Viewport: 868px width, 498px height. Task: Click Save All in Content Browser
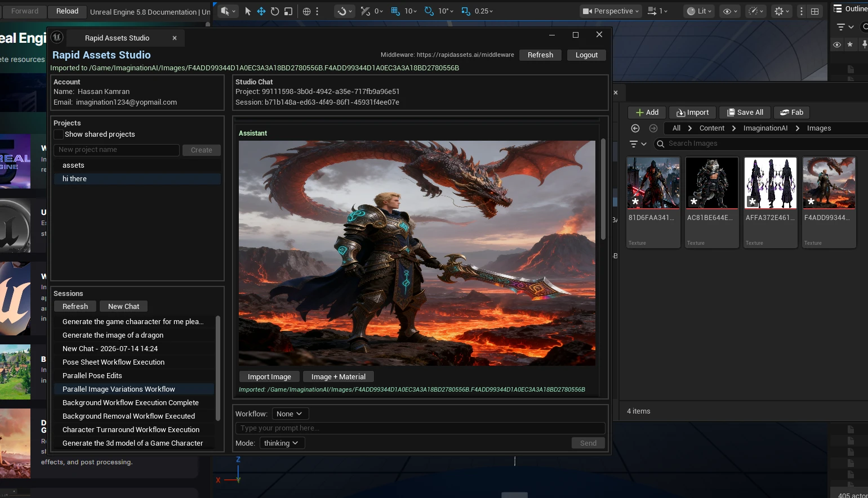point(745,113)
